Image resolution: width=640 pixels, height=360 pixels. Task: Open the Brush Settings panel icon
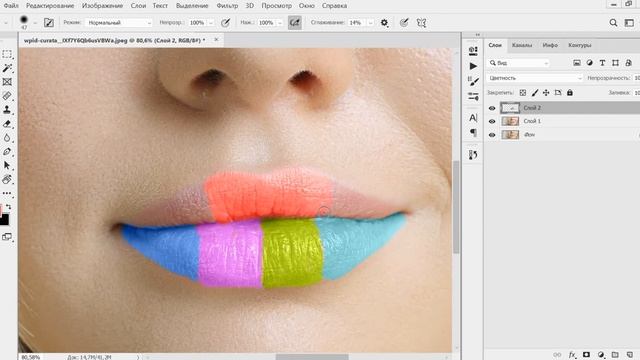coord(473,81)
